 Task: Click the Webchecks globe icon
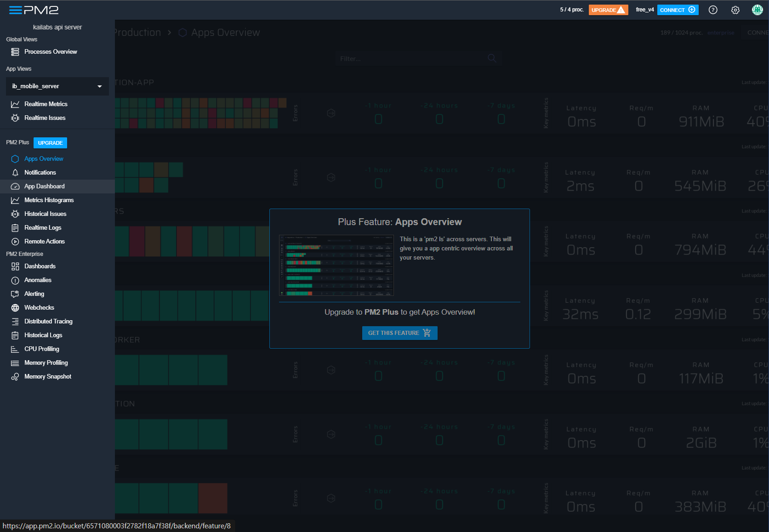pyautogui.click(x=15, y=308)
